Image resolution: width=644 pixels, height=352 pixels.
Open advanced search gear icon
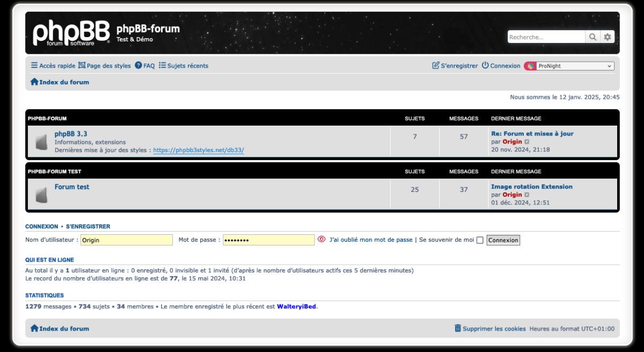(x=608, y=37)
